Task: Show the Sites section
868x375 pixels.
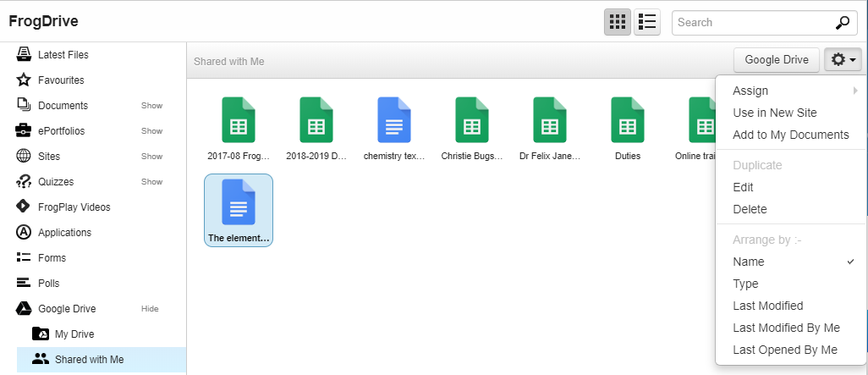Action: pos(151,157)
